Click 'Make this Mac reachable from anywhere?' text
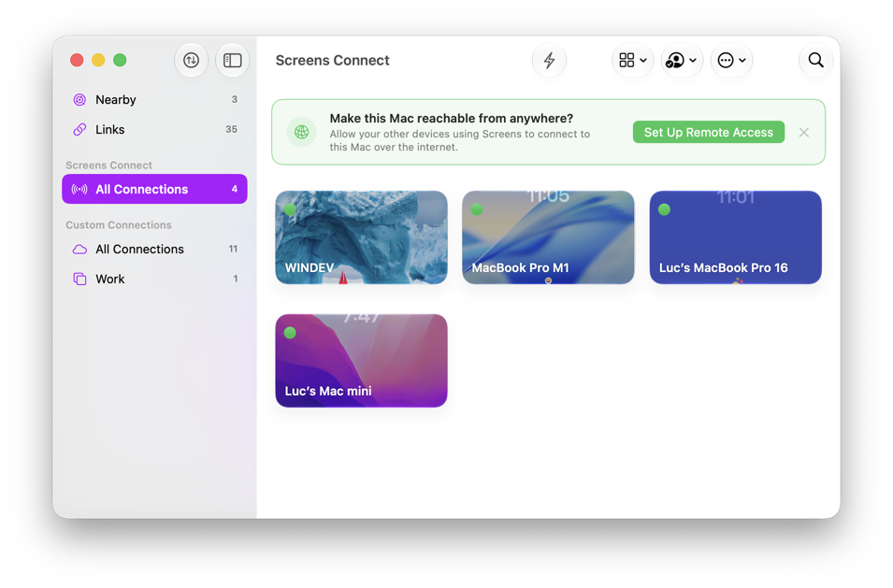This screenshot has width=893, height=588. [x=452, y=119]
